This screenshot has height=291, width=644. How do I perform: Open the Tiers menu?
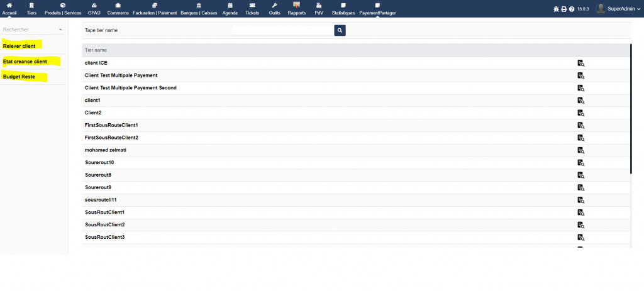pyautogui.click(x=31, y=9)
